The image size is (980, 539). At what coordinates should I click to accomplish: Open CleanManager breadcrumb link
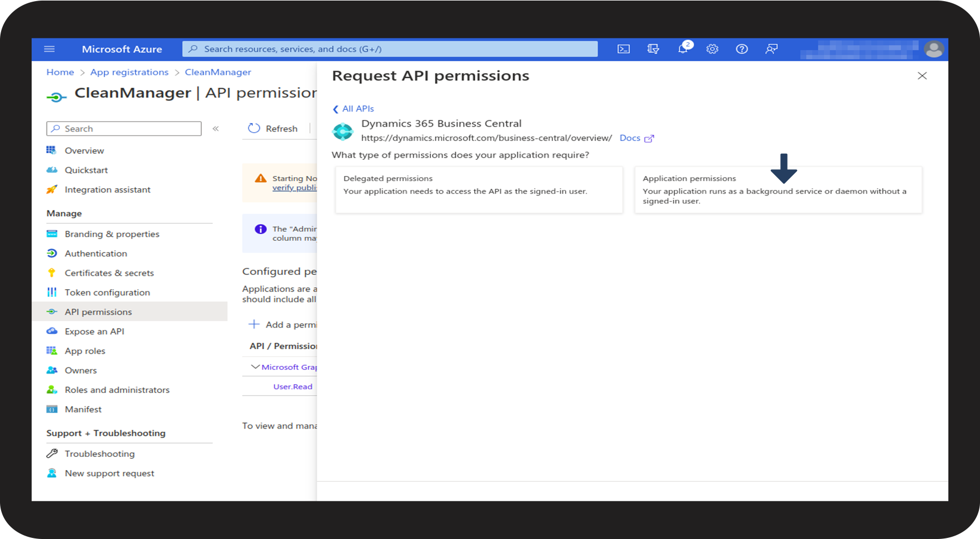(218, 72)
